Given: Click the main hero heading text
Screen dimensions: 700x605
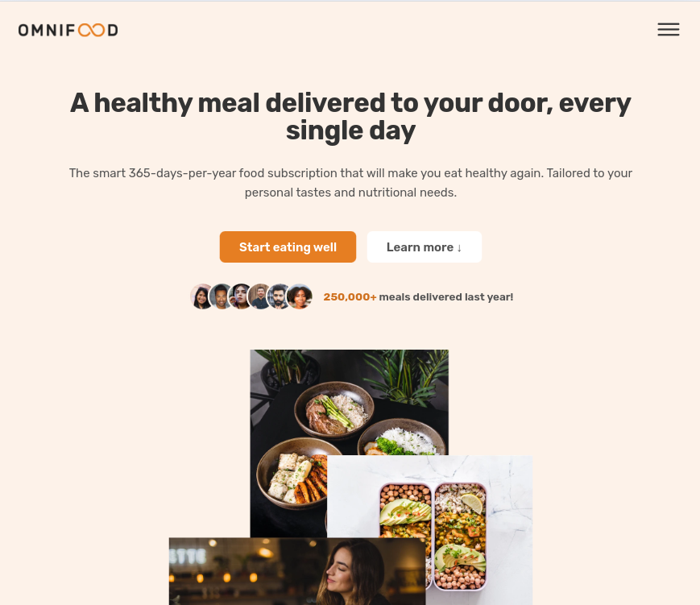Looking at the screenshot, I should (x=350, y=116).
